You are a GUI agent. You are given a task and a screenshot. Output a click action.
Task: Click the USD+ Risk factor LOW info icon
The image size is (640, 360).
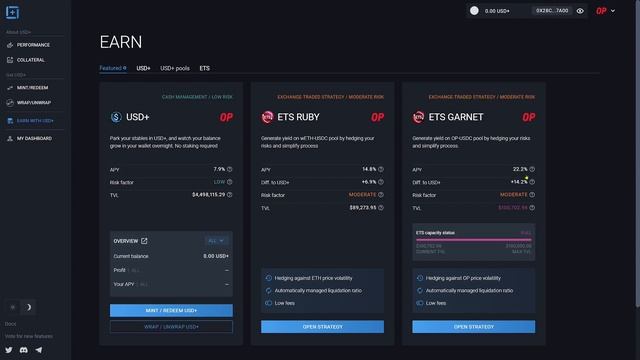click(x=230, y=182)
